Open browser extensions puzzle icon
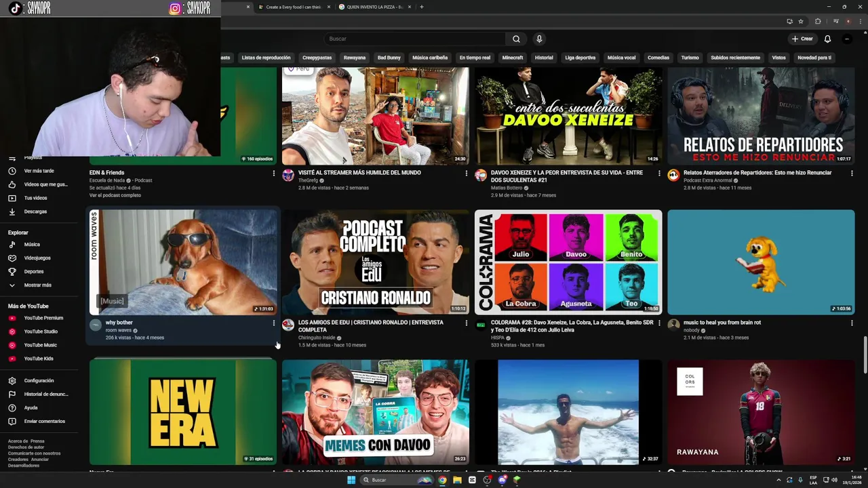The image size is (868, 488). pyautogui.click(x=818, y=22)
